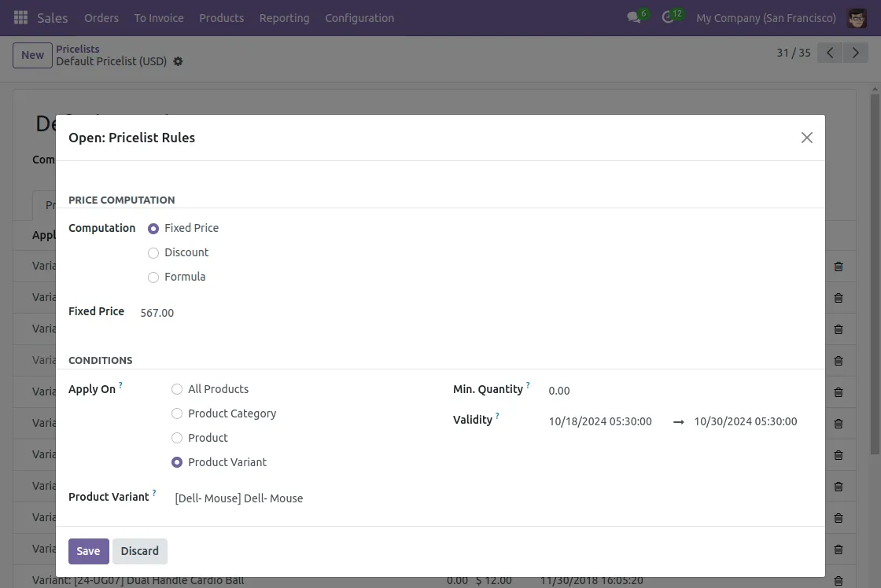
Task: Go to next record arrow
Action: coord(855,53)
